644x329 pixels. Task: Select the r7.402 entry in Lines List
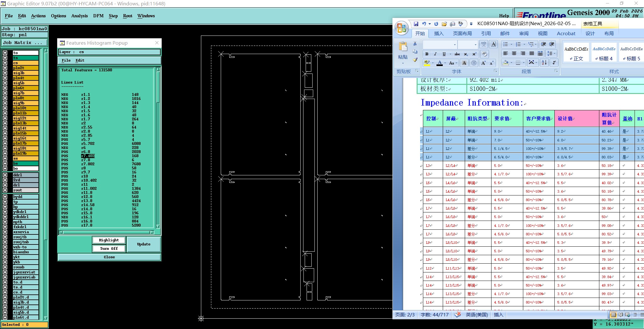pos(88,156)
